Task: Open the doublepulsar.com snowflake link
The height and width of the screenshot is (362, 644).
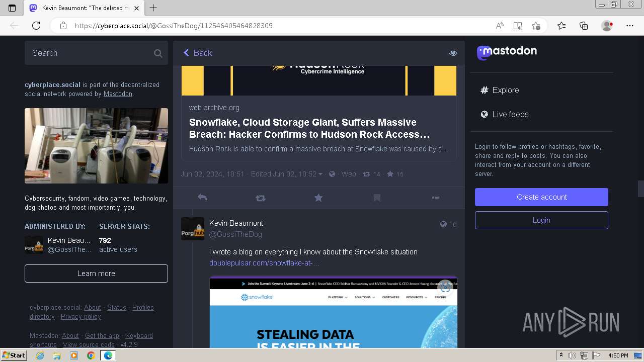Action: click(x=264, y=263)
